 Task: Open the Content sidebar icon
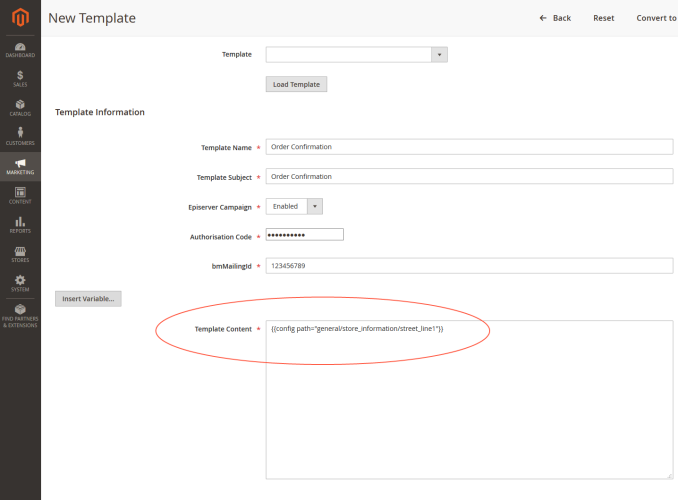pos(20,194)
